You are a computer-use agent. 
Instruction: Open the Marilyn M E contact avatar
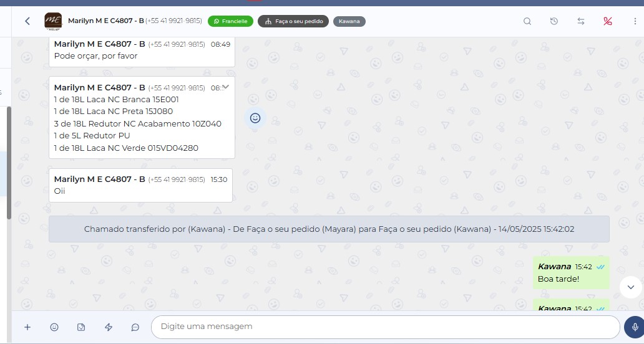click(x=53, y=21)
